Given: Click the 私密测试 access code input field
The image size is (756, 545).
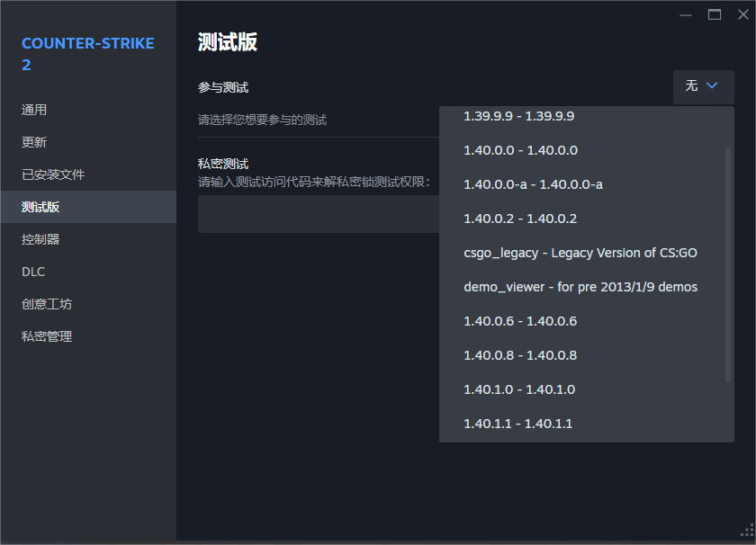Looking at the screenshot, I should tap(317, 215).
